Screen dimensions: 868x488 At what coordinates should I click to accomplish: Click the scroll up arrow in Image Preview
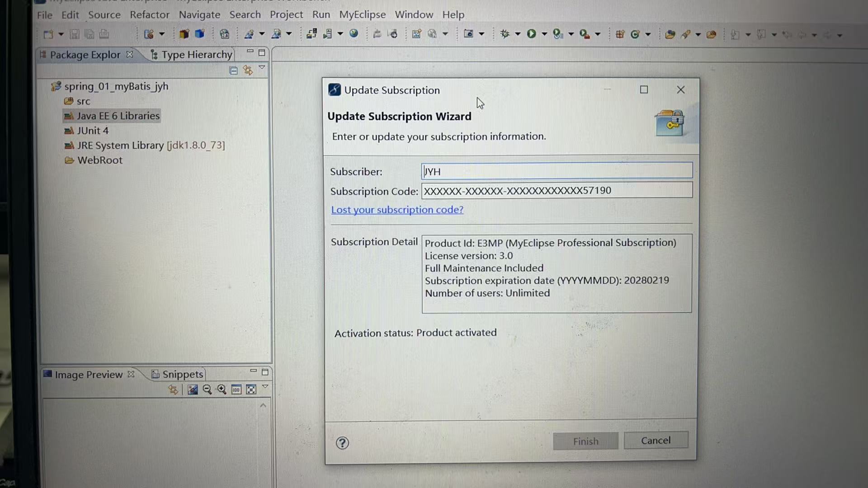click(263, 405)
